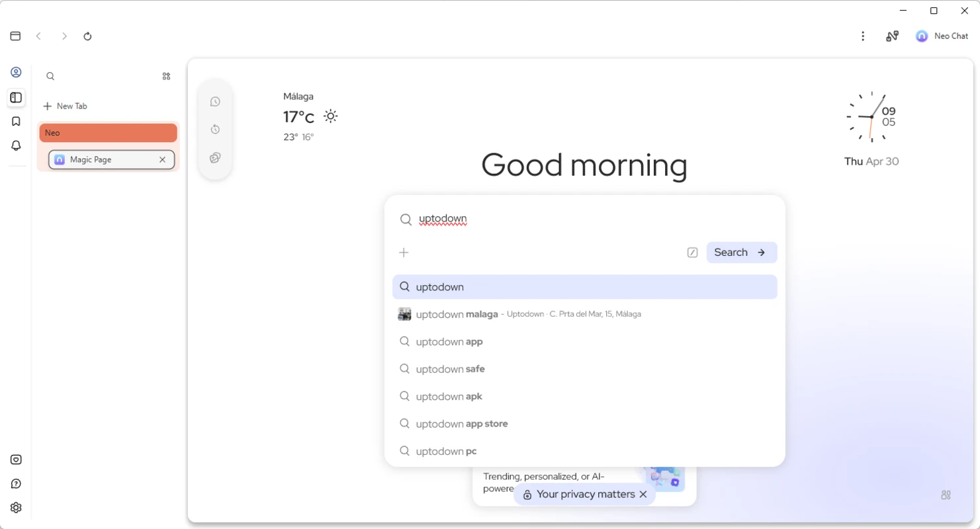Click the plus attachment icon under search
The height and width of the screenshot is (529, 980).
(x=404, y=253)
